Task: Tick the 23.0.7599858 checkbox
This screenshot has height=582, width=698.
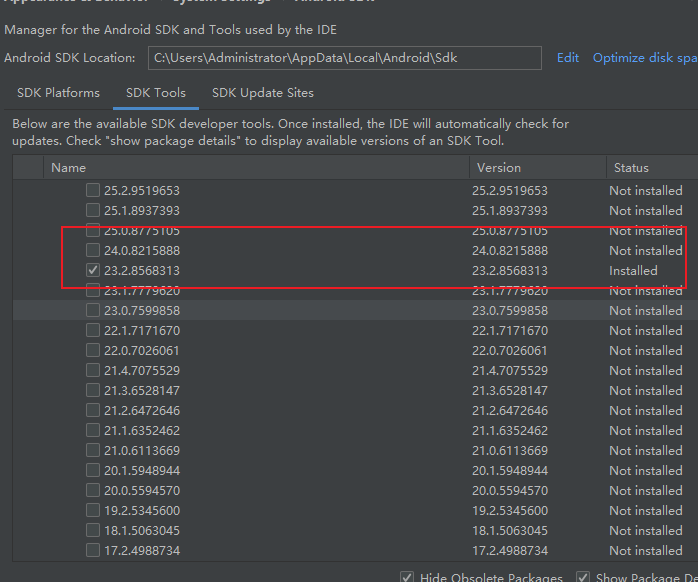Action: pyautogui.click(x=93, y=310)
